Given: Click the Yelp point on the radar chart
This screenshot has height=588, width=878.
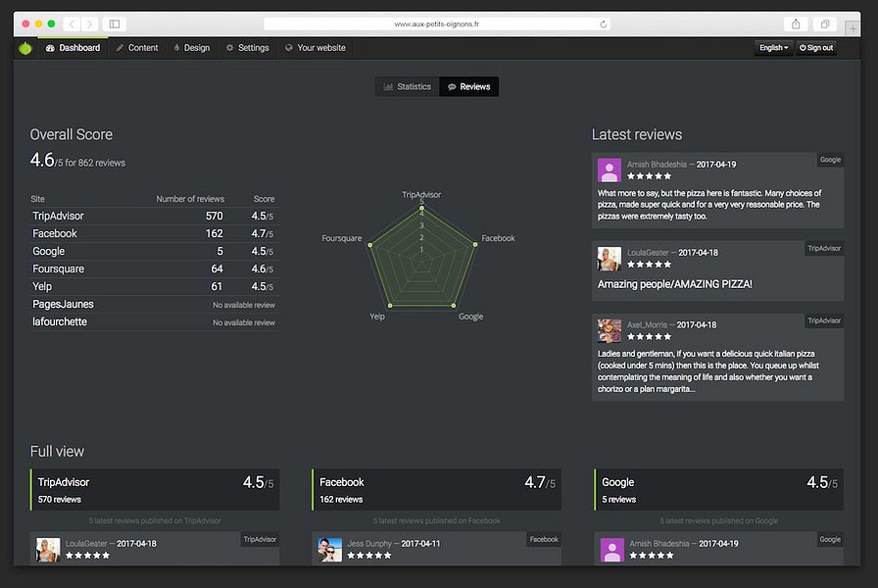Looking at the screenshot, I should (x=390, y=306).
